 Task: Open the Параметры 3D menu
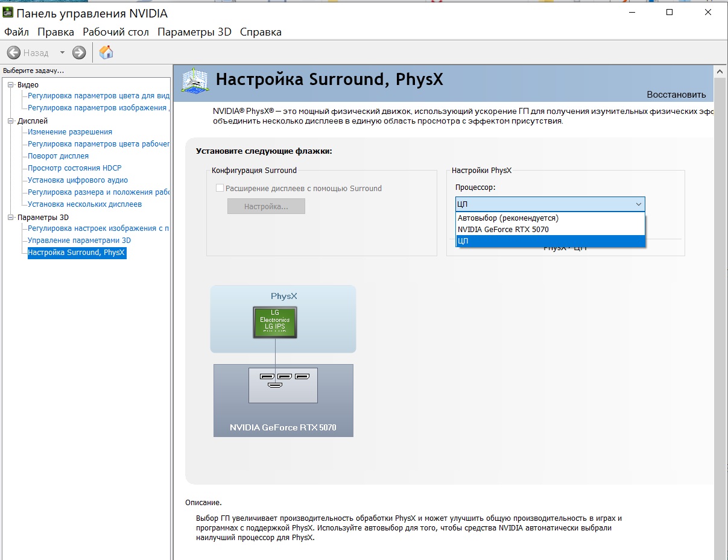click(x=194, y=32)
